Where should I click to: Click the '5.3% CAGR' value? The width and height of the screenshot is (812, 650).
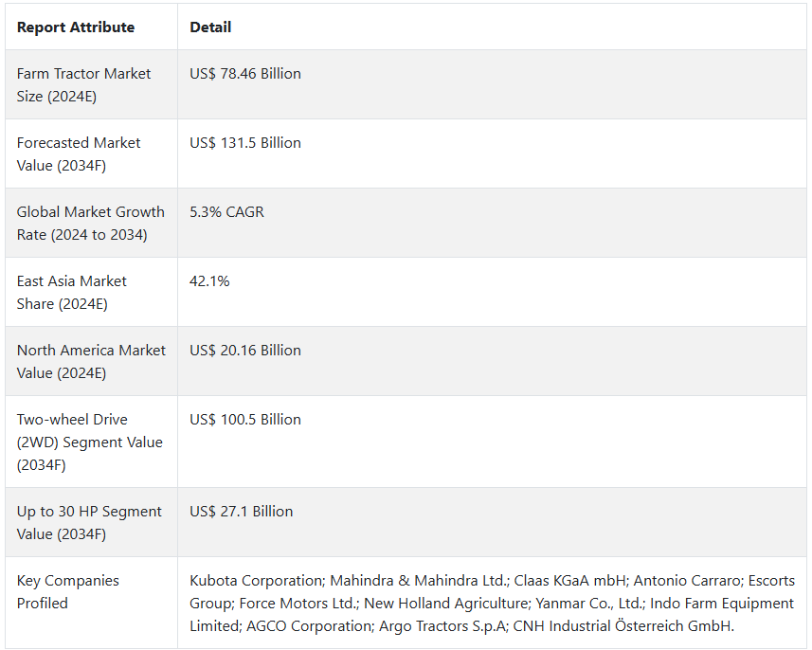[x=226, y=212]
